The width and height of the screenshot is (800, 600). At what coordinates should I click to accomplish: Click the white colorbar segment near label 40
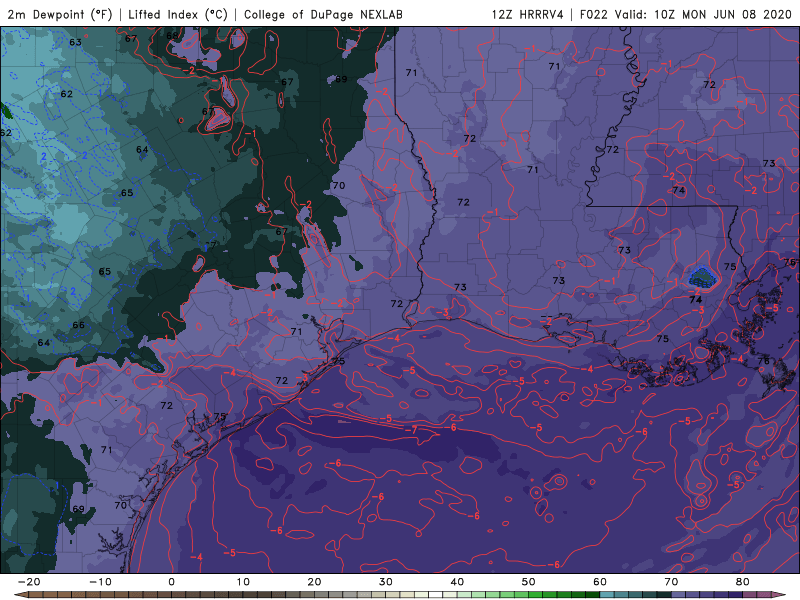(436, 595)
